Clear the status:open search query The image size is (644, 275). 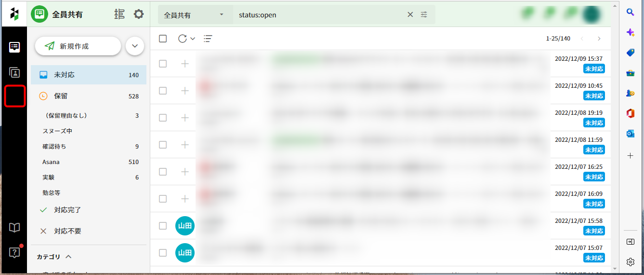410,14
